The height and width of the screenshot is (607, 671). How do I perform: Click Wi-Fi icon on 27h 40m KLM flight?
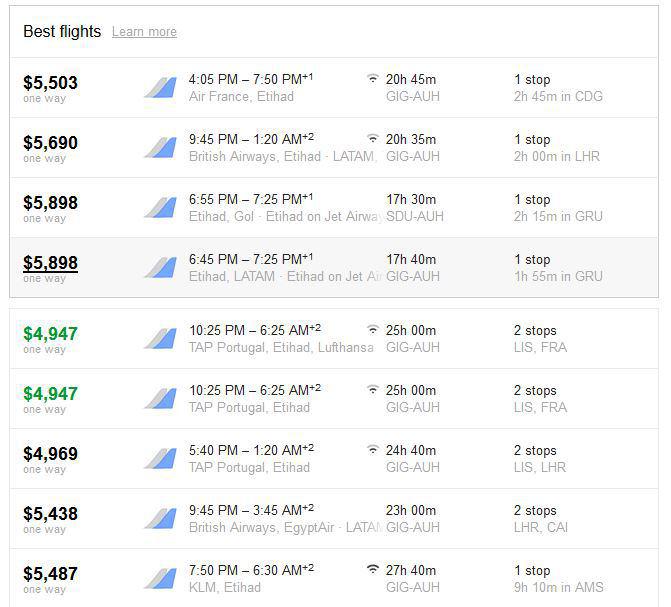[373, 570]
